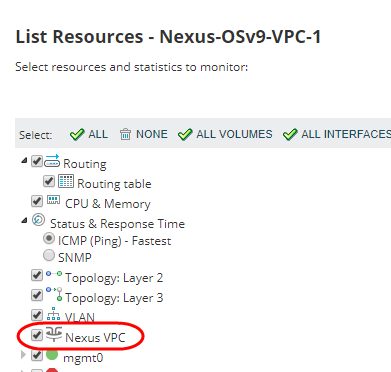
Task: Toggle the mgmt0 interface checkbox
Action: (37, 355)
